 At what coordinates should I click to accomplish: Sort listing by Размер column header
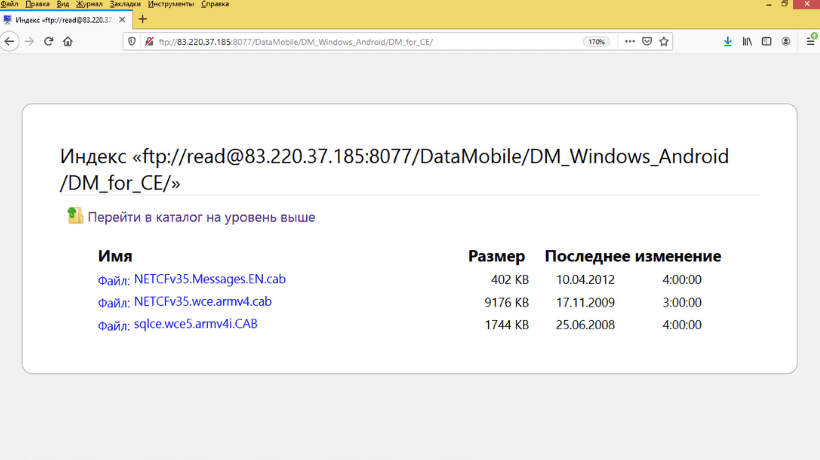(496, 256)
